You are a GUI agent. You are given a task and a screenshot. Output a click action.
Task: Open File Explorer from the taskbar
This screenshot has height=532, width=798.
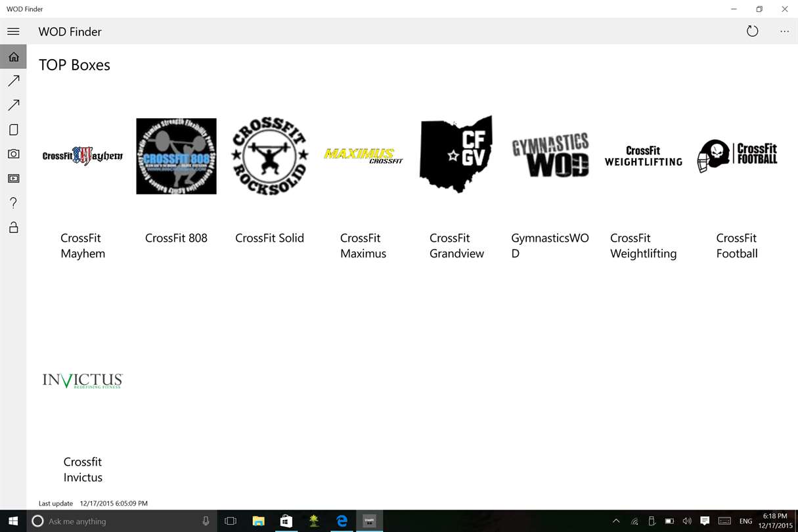(x=258, y=521)
